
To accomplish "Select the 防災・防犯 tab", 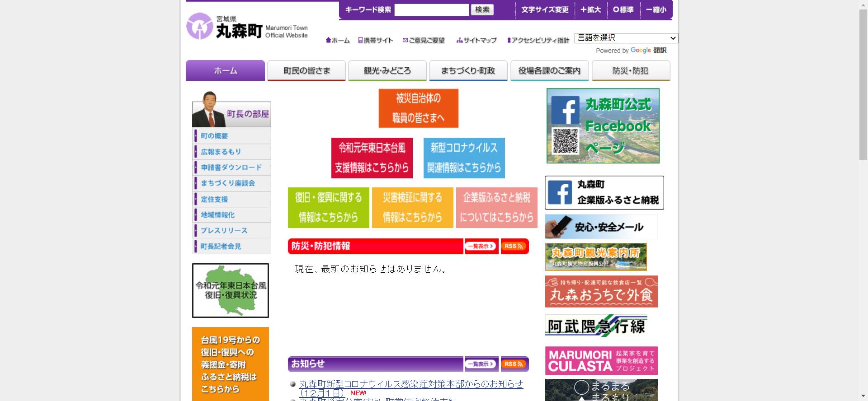I will (631, 70).
